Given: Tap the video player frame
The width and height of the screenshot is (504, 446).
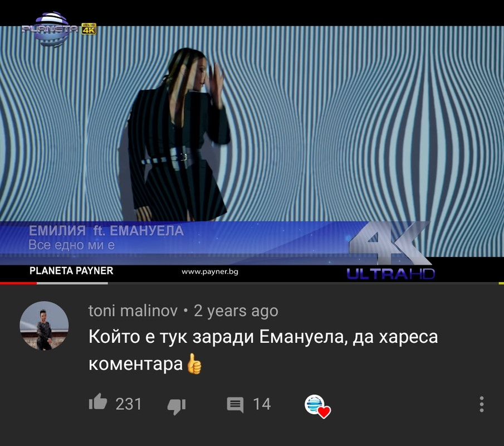Looking at the screenshot, I should [x=252, y=142].
